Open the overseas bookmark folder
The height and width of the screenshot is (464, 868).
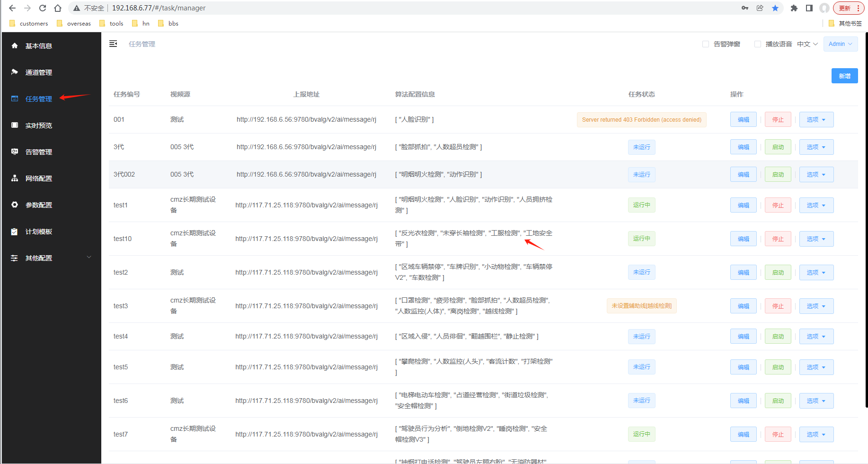click(x=74, y=23)
